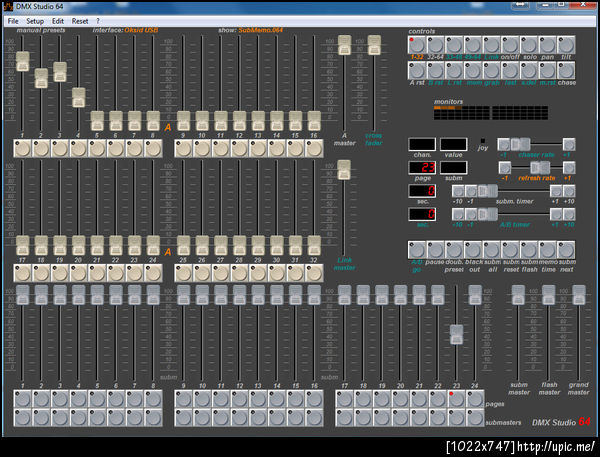
Task: Toggle the on/off control button
Action: coord(511,45)
